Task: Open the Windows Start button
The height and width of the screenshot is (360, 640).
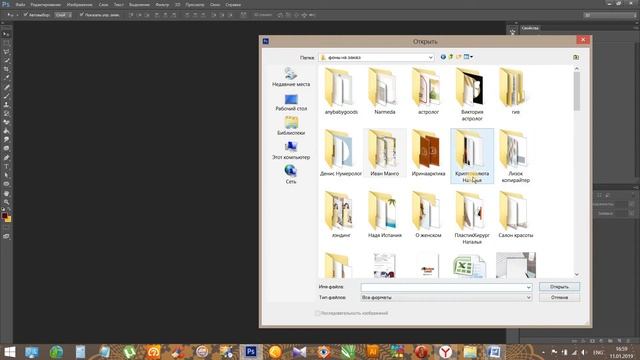Action: pyautogui.click(x=9, y=352)
